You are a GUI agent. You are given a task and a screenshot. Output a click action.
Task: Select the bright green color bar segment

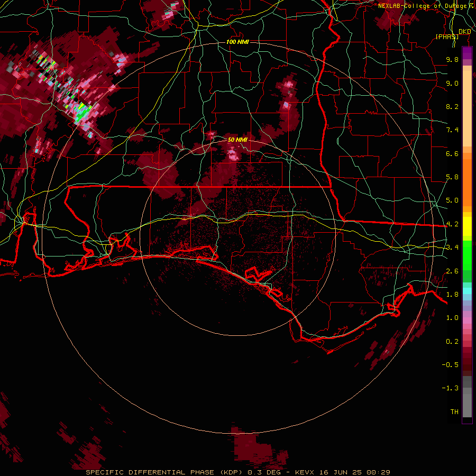pyautogui.click(x=467, y=255)
